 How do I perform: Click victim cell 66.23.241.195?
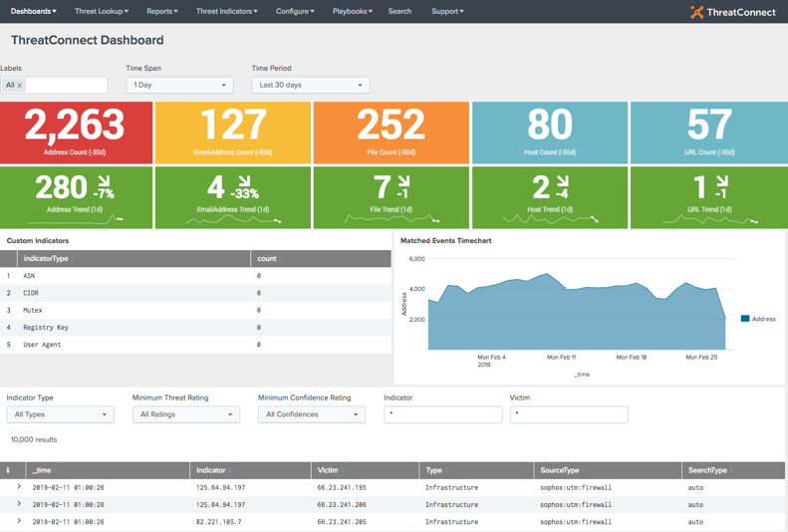tap(342, 487)
